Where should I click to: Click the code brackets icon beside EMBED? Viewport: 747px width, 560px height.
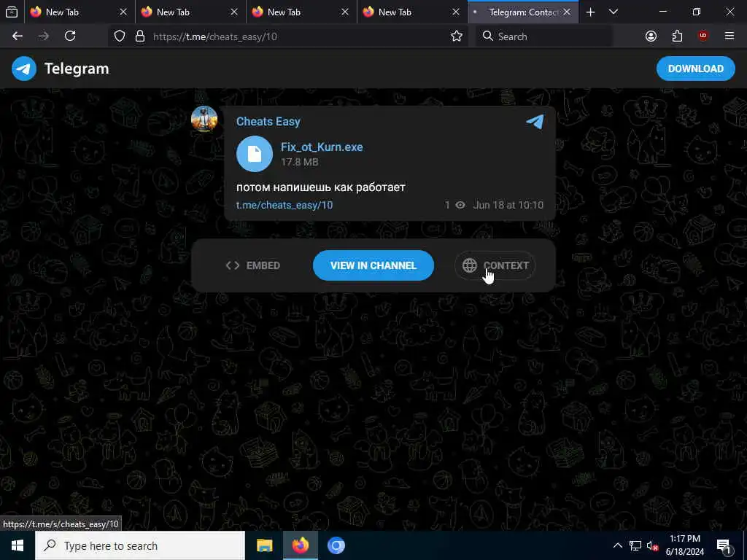(233, 265)
